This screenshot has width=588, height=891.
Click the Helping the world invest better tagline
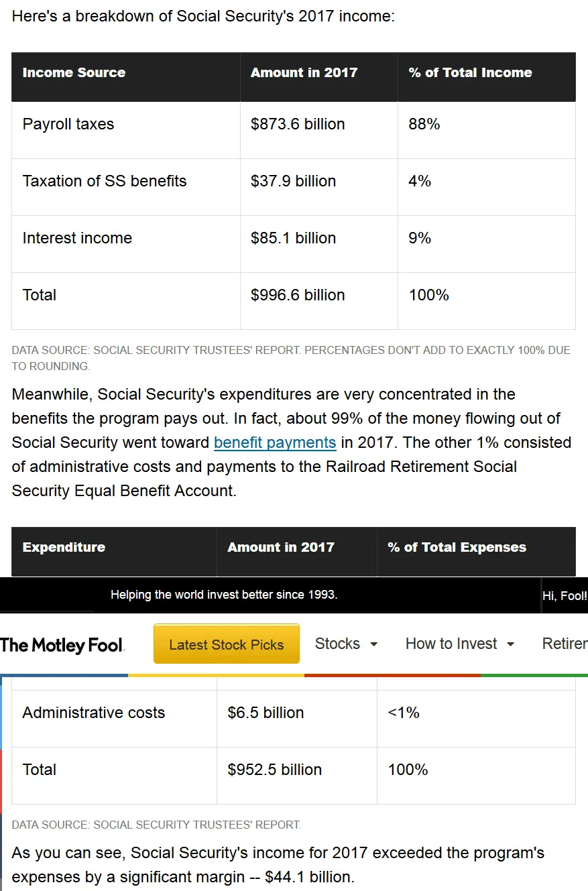pos(224,595)
